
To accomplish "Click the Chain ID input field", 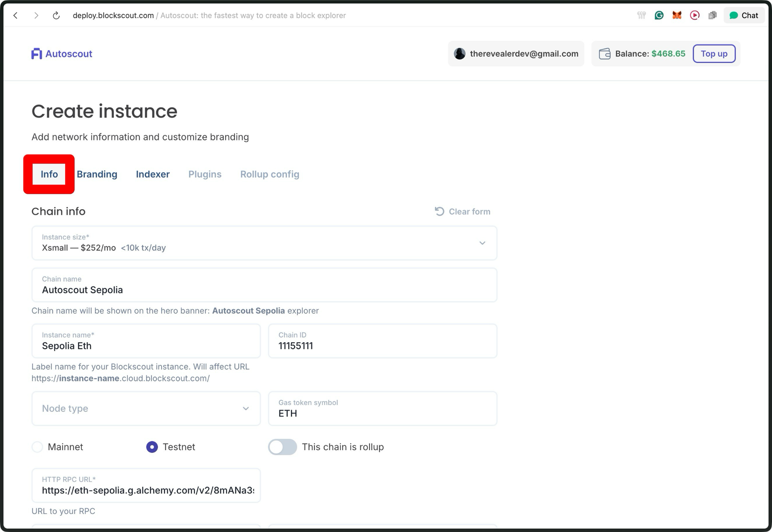I will pyautogui.click(x=382, y=341).
